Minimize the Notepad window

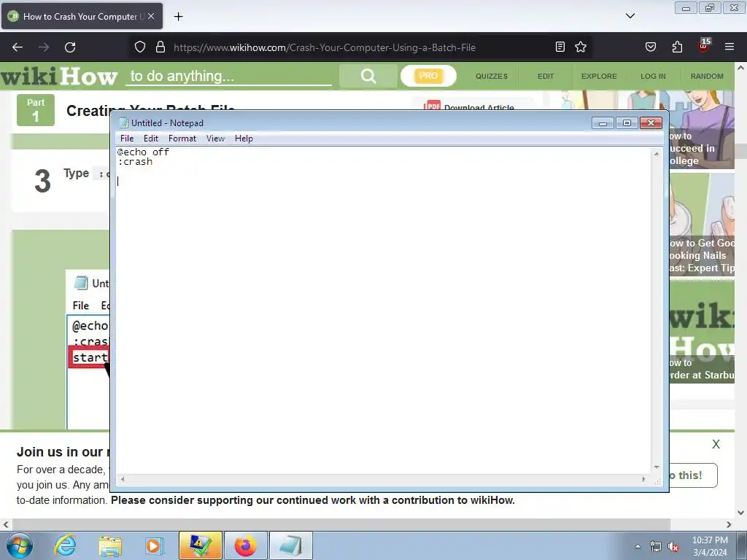pos(603,123)
